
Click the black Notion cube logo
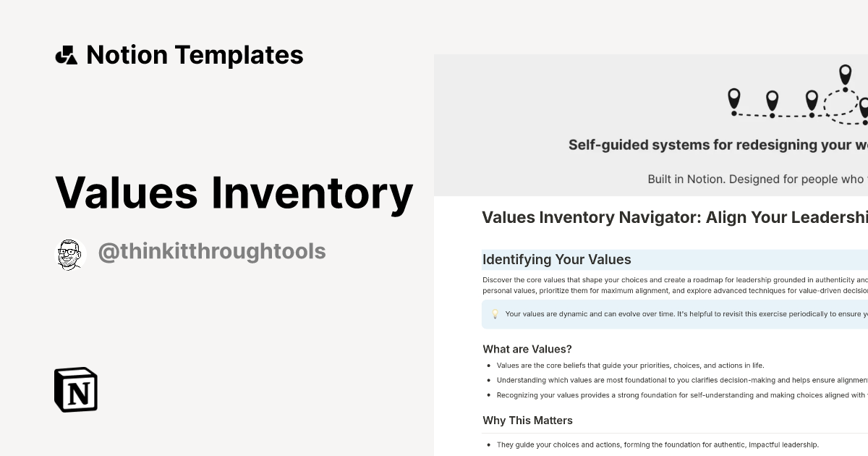(x=76, y=389)
